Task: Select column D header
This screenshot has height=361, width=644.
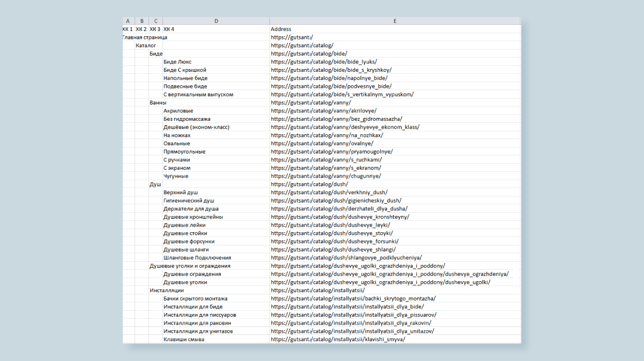Action: [216, 21]
